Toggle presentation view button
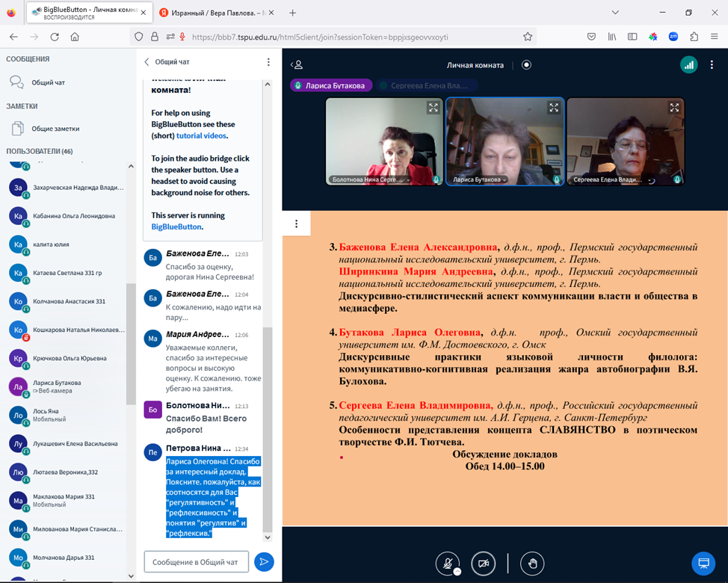 pos(703,563)
